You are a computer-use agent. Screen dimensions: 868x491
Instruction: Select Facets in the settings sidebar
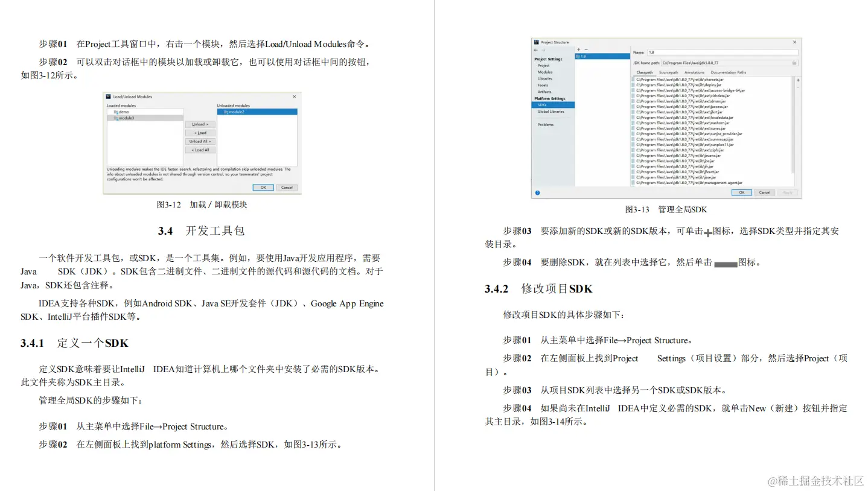[x=543, y=85]
